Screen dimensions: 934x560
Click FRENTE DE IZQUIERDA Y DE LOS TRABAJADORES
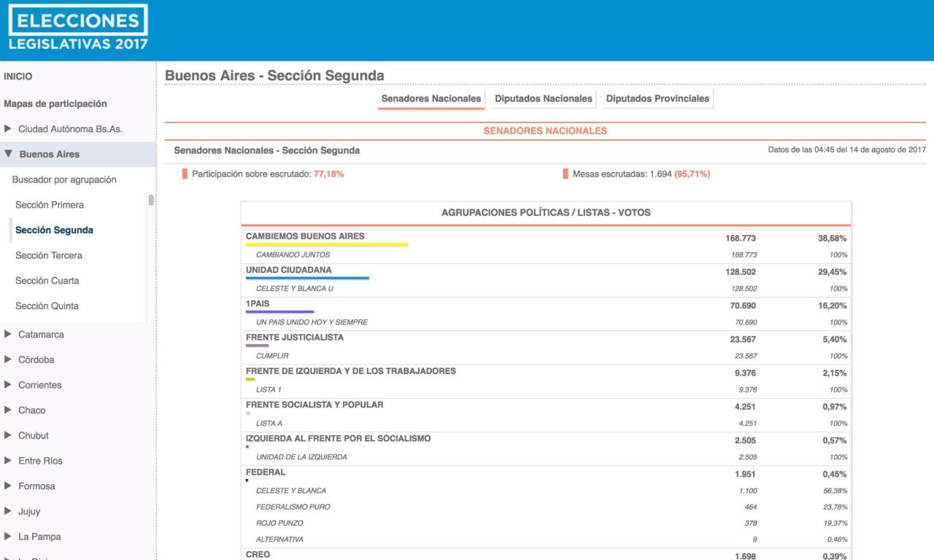351,371
